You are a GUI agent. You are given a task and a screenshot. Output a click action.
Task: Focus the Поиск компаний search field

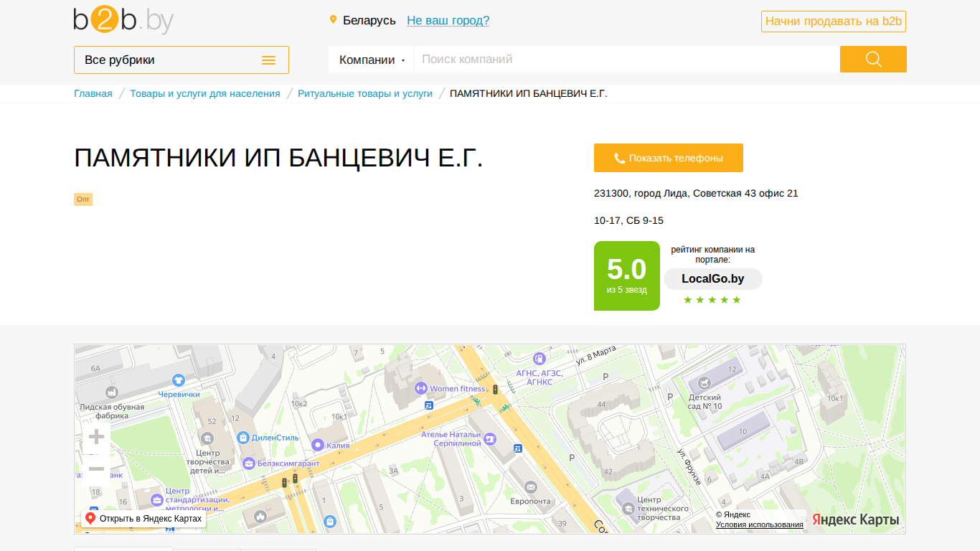click(626, 60)
